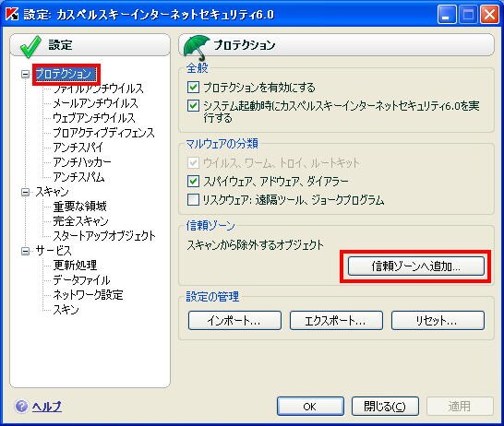This screenshot has width=504, height=426.
Task: Open ネットワーク設定 item
Action: pyautogui.click(x=88, y=295)
